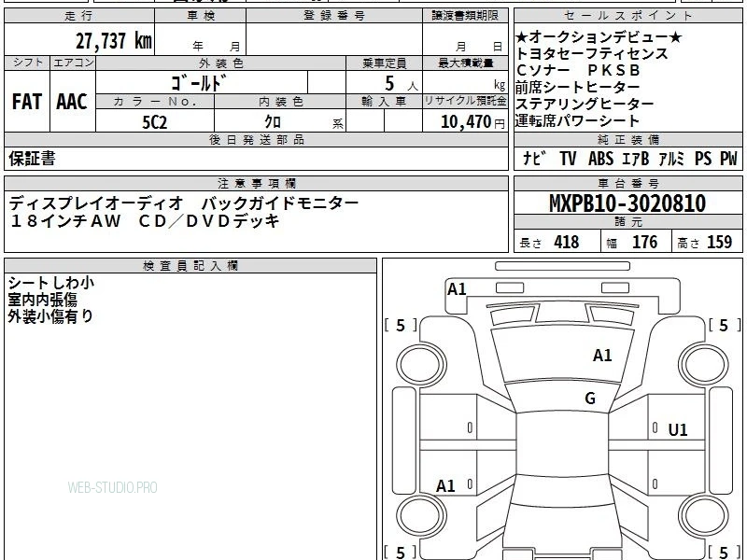Select the 最大積載量 header

click(465, 63)
